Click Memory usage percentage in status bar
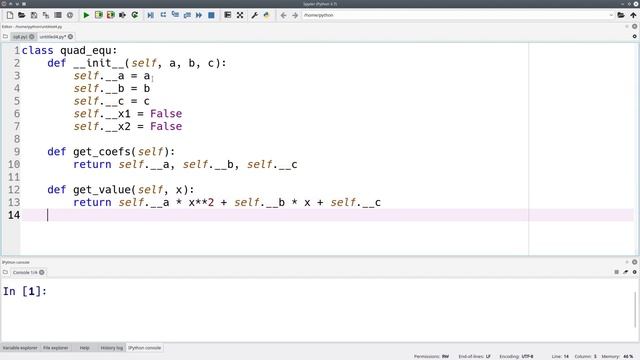Screen dimensions: 640x360 (618, 356)
